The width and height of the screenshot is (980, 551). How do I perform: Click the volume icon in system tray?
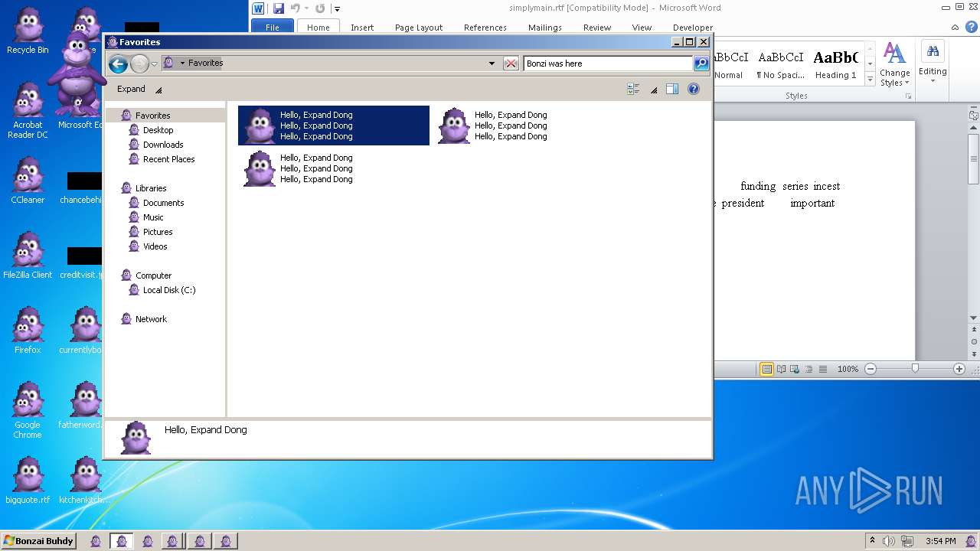pyautogui.click(x=889, y=541)
